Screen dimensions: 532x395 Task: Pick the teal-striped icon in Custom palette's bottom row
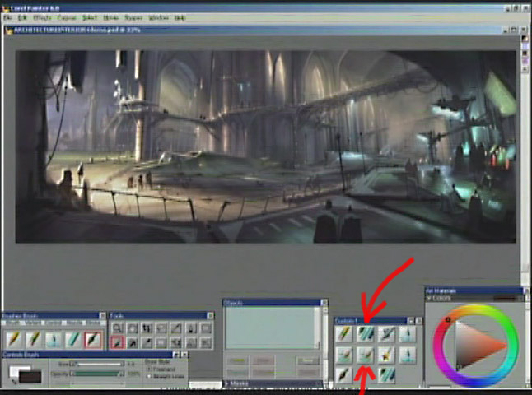[x=386, y=375]
